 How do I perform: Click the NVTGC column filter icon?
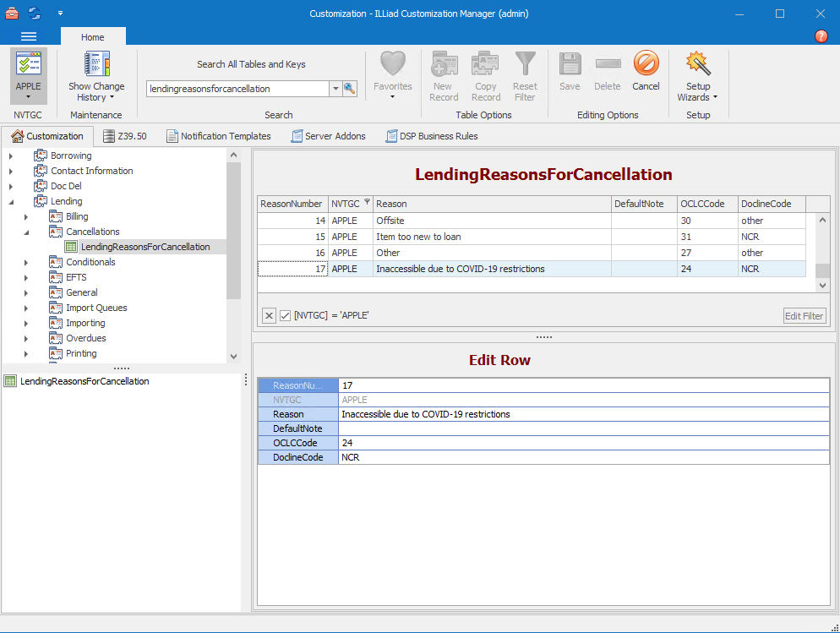tap(367, 203)
